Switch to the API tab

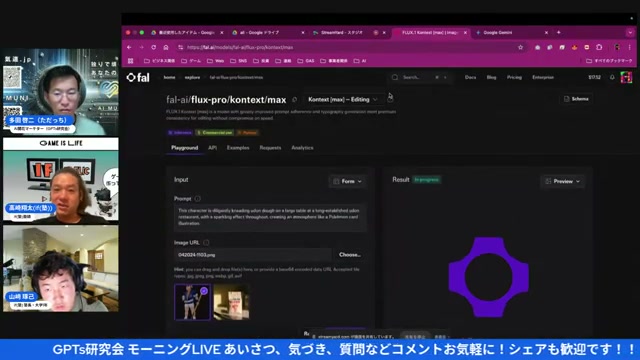click(212, 148)
